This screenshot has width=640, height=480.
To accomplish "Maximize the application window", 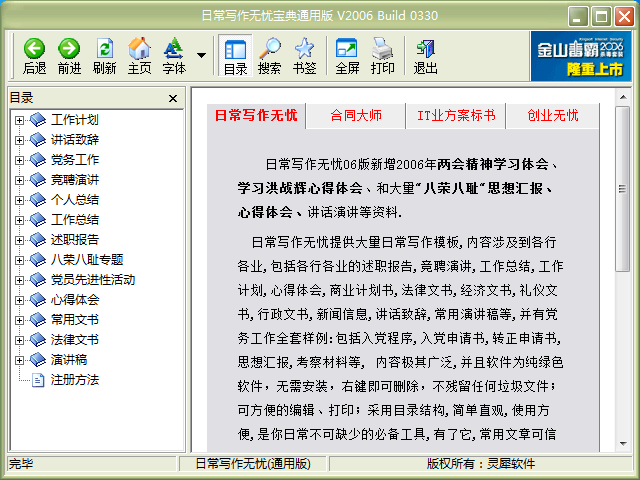I will pos(601,16).
